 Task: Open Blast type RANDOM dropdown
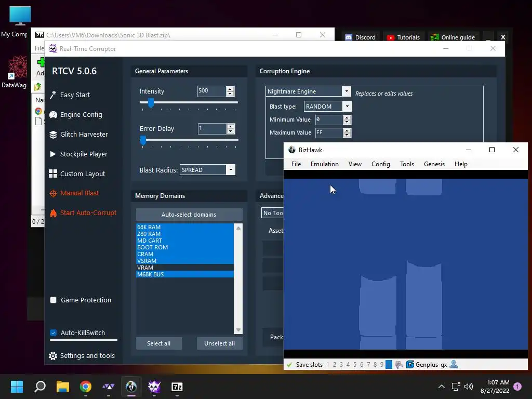click(347, 107)
